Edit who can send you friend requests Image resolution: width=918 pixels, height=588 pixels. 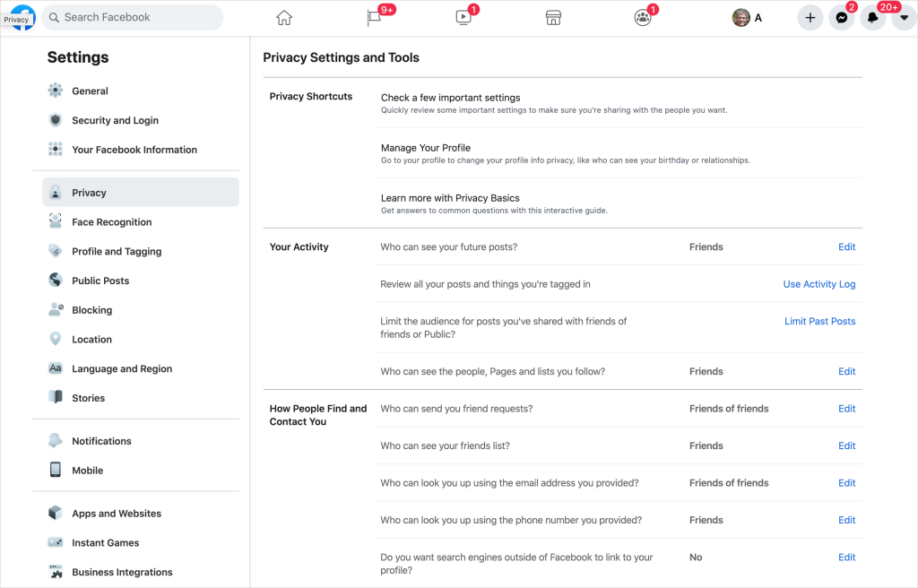[x=846, y=409]
